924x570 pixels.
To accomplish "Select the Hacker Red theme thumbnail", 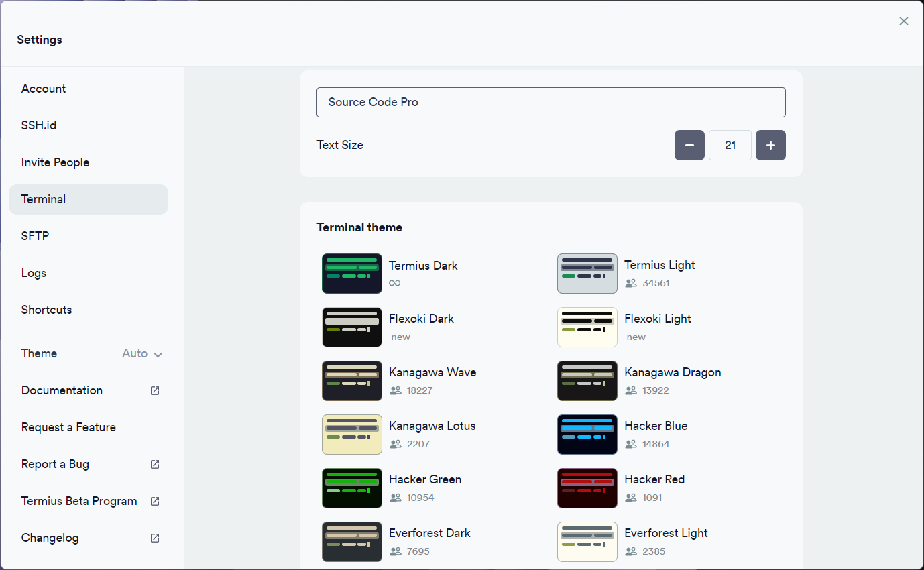I will pyautogui.click(x=587, y=488).
